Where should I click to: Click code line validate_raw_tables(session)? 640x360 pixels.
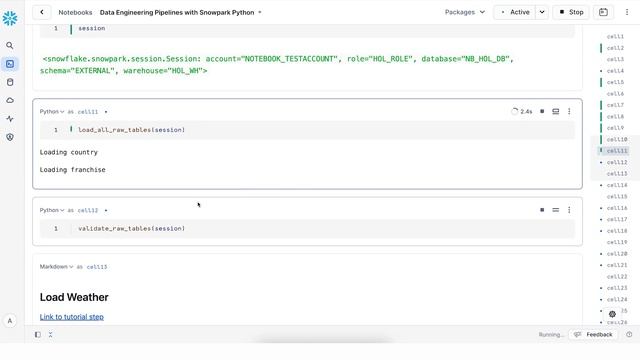(131, 229)
